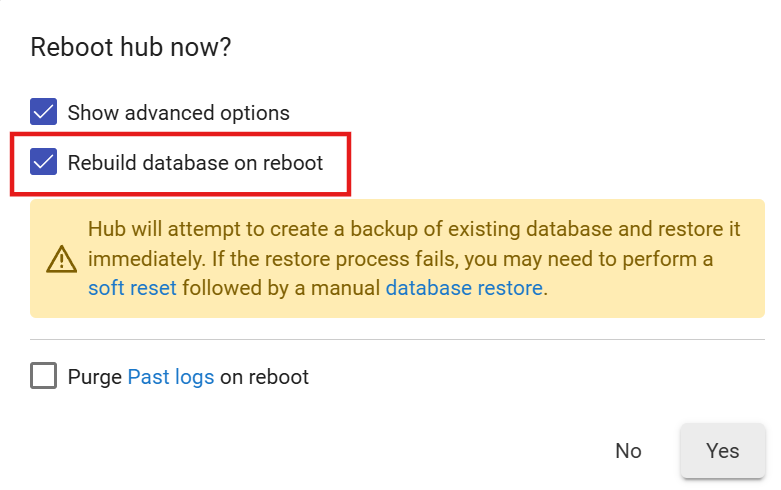Open the Past logs link
This screenshot has width=781, height=490.
click(x=171, y=377)
